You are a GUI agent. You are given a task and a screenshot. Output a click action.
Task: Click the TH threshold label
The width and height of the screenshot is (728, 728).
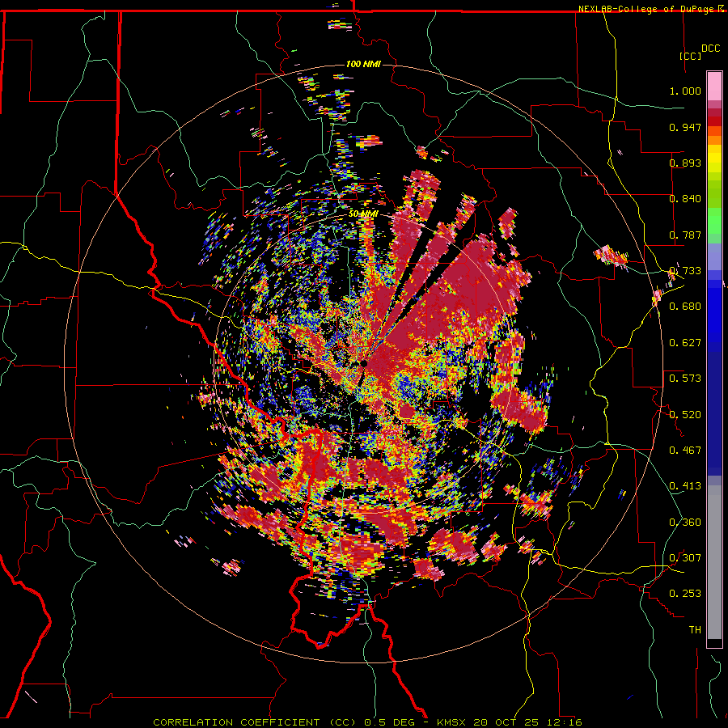(695, 630)
